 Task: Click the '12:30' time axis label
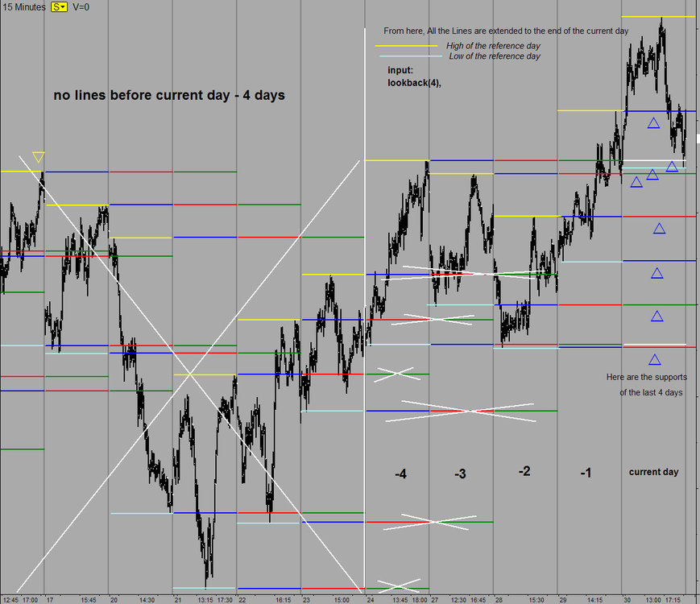pyautogui.click(x=458, y=600)
